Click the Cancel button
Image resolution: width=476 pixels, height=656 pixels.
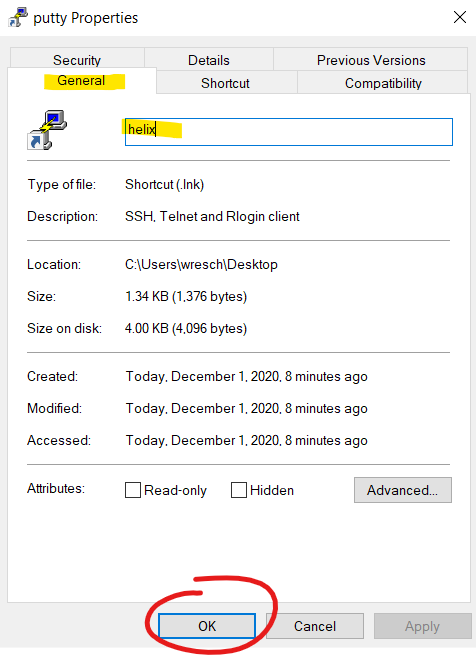point(315,626)
